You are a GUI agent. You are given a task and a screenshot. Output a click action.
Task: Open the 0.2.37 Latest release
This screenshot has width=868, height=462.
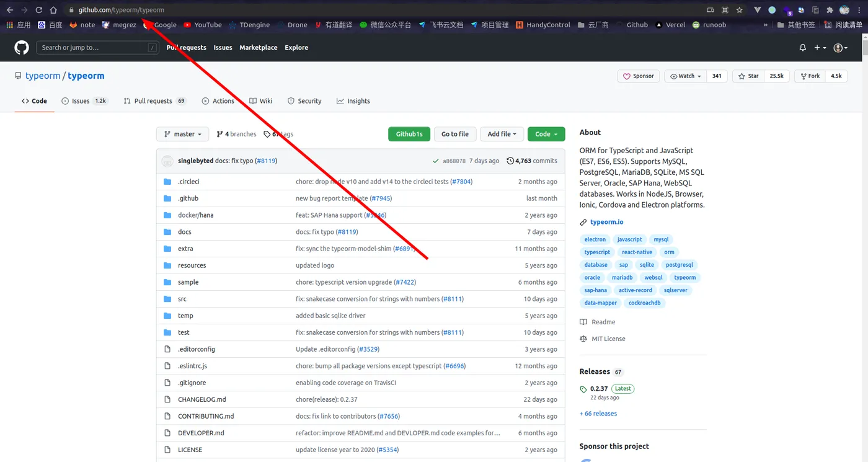pyautogui.click(x=612, y=389)
